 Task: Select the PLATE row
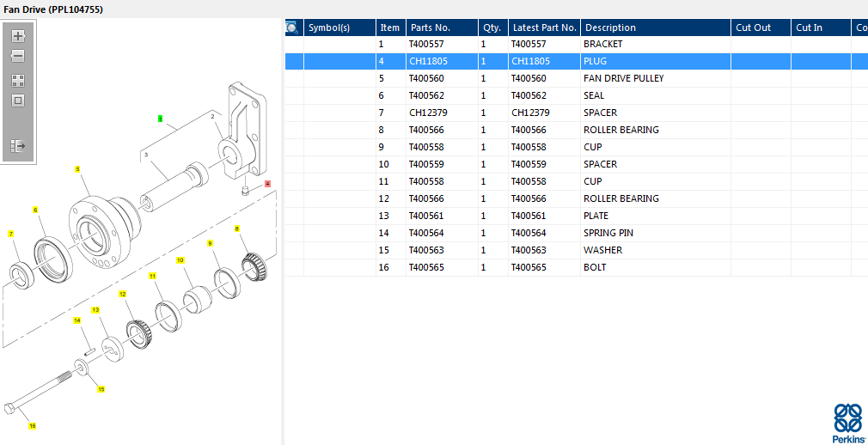[x=577, y=216]
